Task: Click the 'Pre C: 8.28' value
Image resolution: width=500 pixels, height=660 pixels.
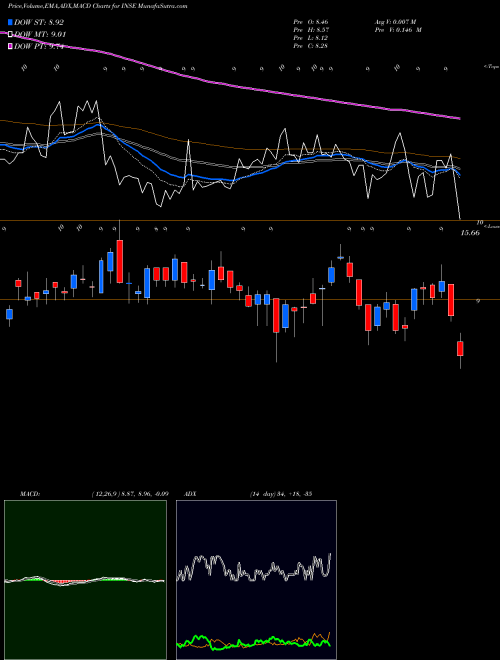Action: pyautogui.click(x=311, y=46)
